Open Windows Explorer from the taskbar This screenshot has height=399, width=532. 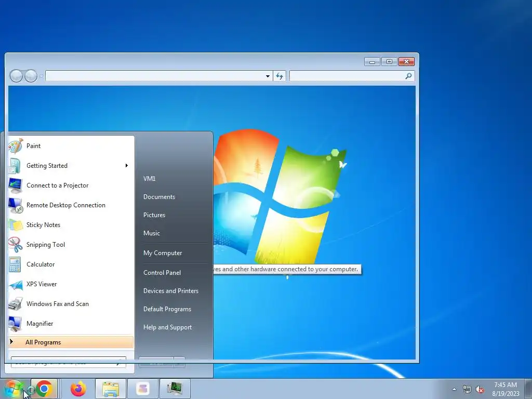click(x=111, y=389)
